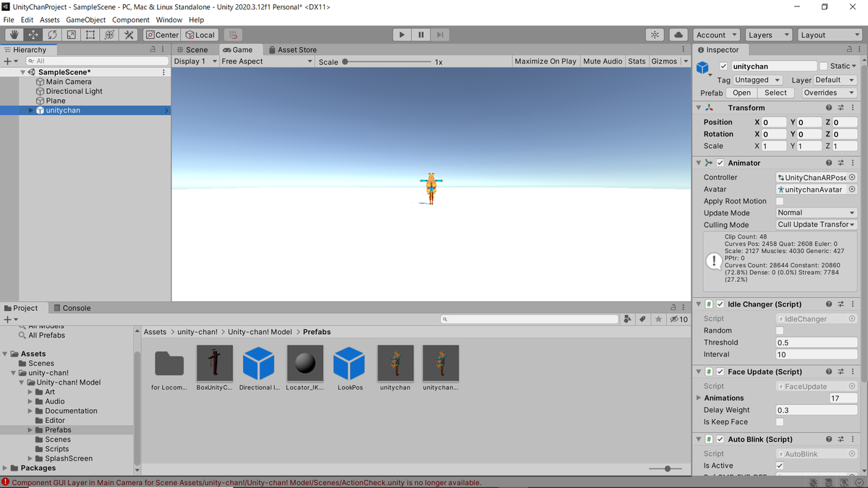The image size is (868, 488).
Task: Click the game view Scale slider
Action: (x=388, y=61)
